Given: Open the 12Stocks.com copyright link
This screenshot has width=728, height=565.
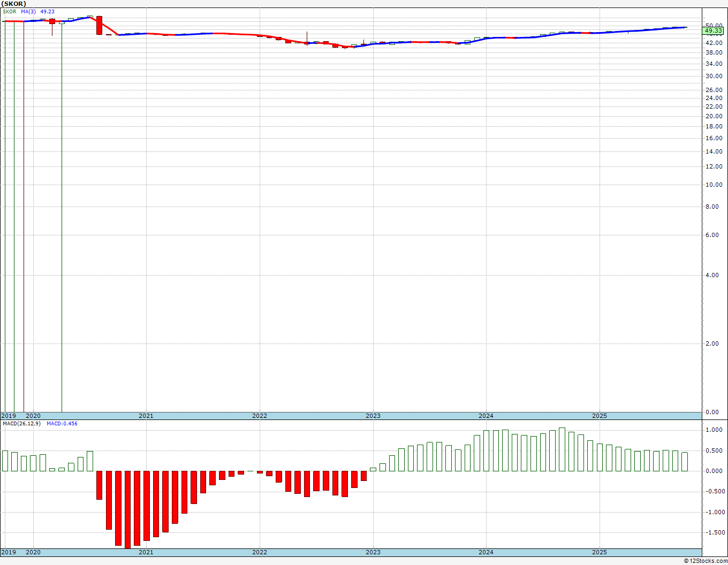Looking at the screenshot, I should coord(706,561).
